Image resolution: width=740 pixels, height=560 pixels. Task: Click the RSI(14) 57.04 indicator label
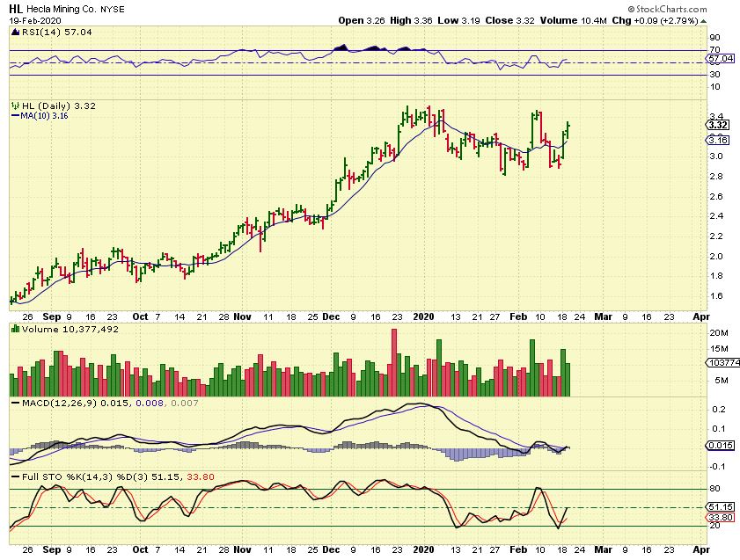click(55, 32)
